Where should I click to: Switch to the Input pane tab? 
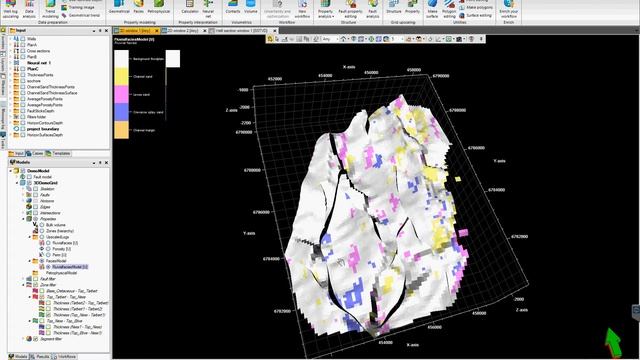[16, 153]
